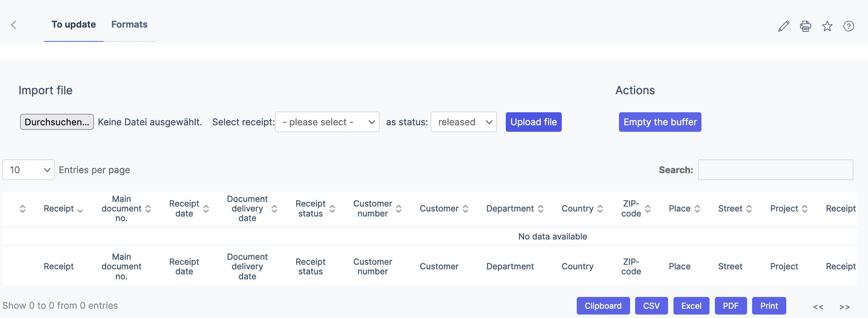
Task: Export table as PDF
Action: point(731,306)
